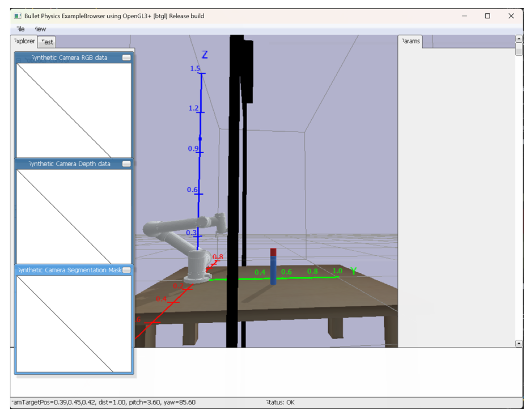Click the blue Z axis label
The image size is (532, 417).
point(205,54)
